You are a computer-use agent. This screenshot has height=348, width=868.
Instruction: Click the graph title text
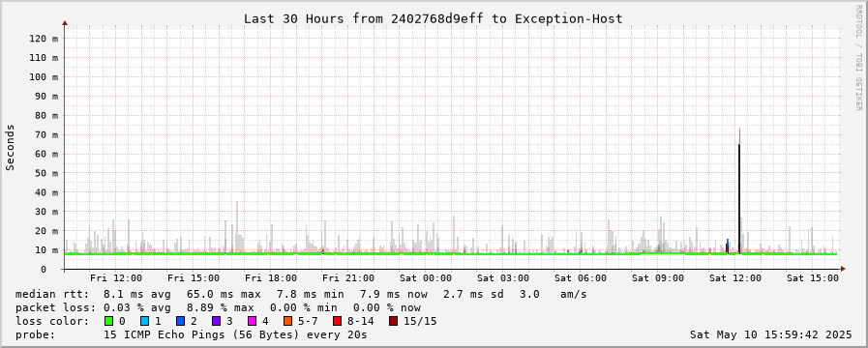click(434, 18)
